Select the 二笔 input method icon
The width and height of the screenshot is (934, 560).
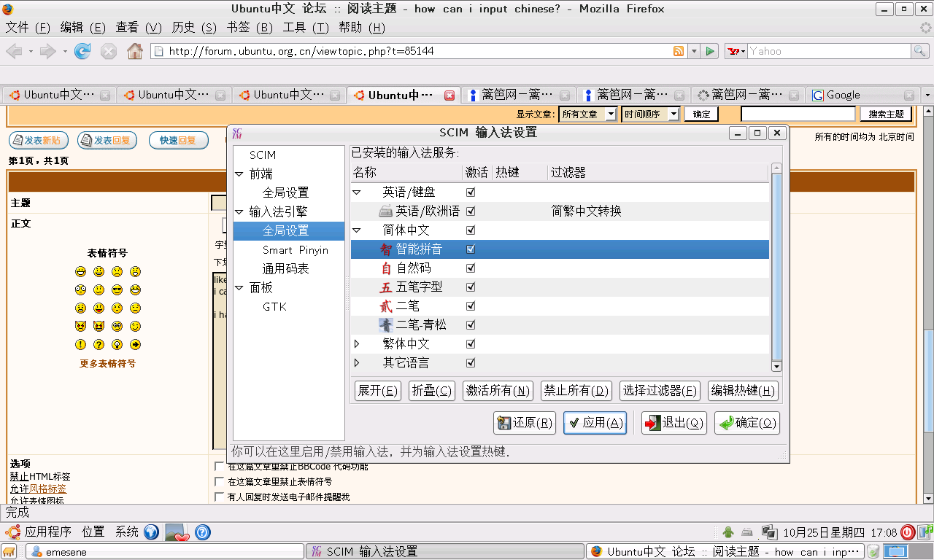(x=386, y=306)
